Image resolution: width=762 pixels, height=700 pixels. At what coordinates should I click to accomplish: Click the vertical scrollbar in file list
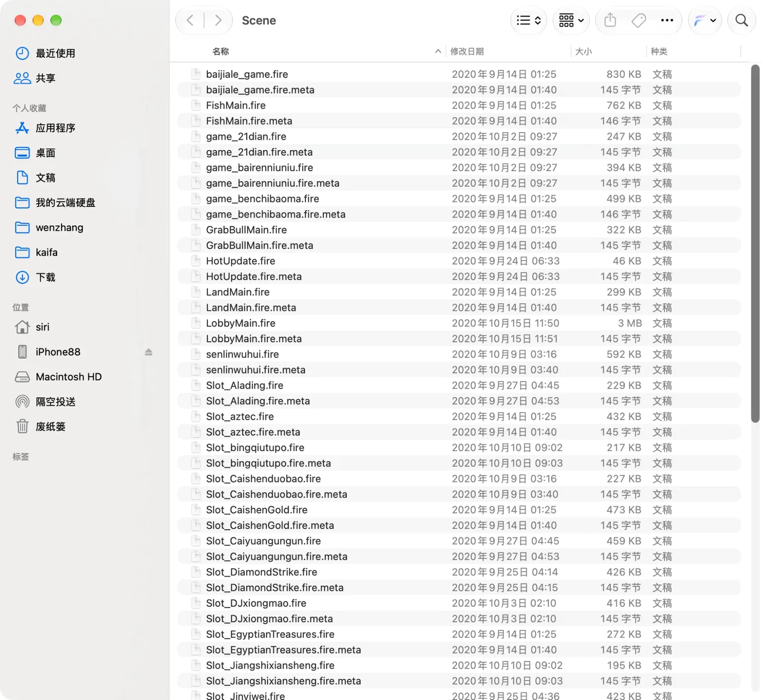click(x=755, y=244)
